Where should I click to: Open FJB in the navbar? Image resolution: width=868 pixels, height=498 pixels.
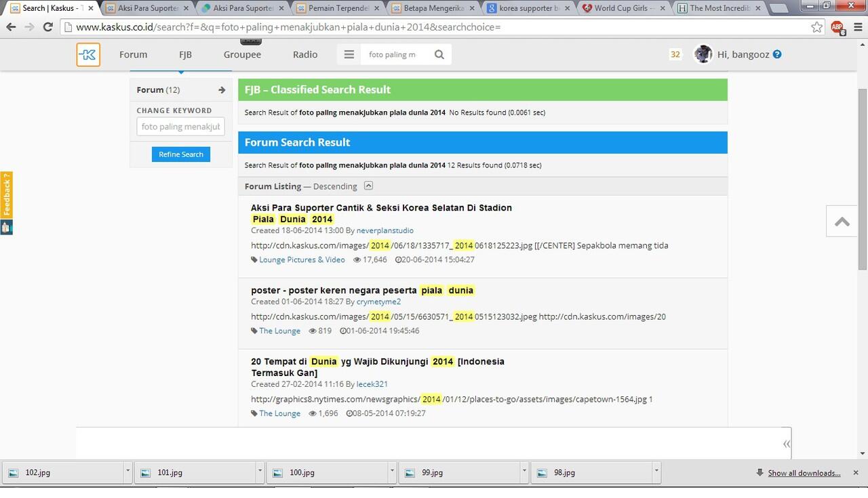(185, 54)
